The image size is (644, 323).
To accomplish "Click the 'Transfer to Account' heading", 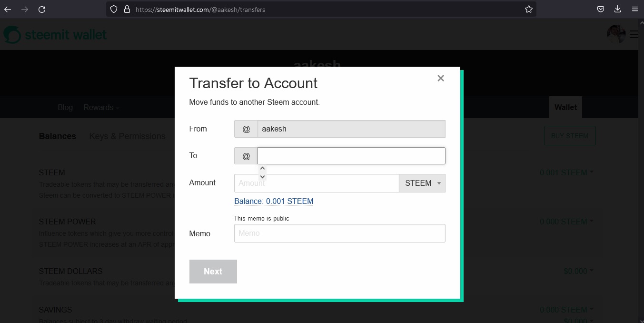I will (253, 83).
